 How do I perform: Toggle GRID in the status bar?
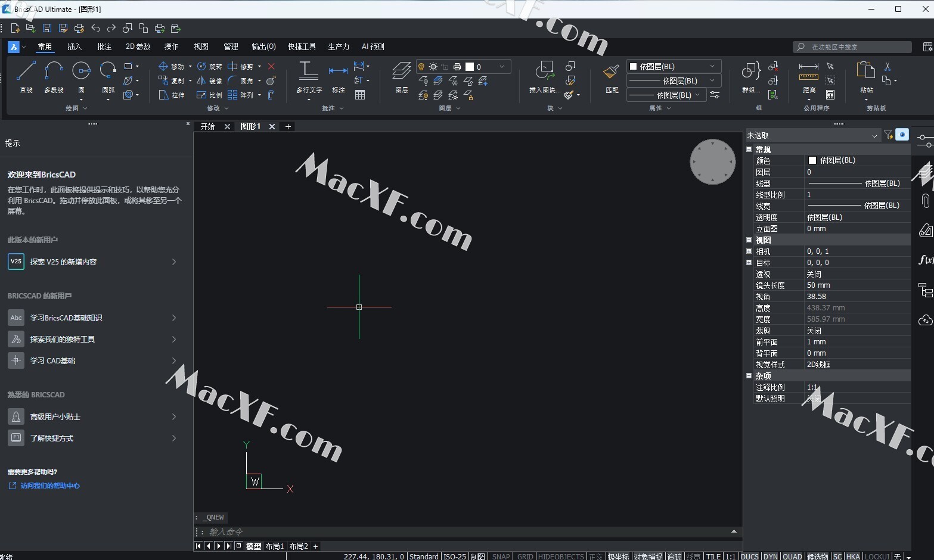525,556
